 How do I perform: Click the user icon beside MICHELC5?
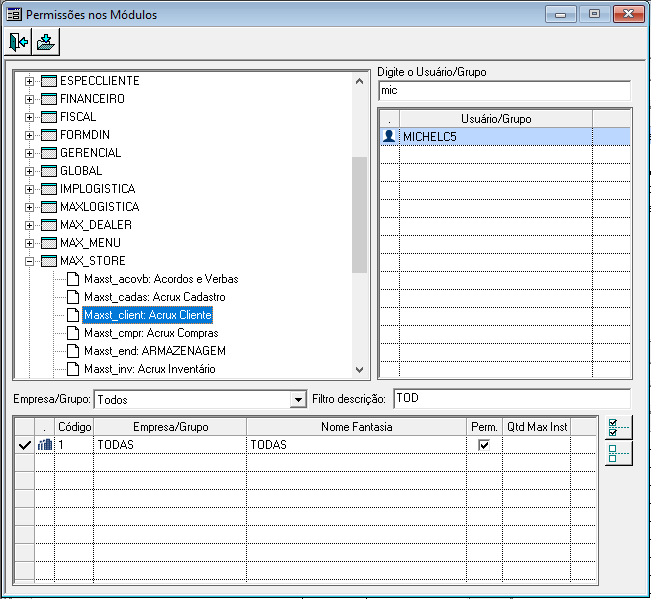[x=389, y=136]
